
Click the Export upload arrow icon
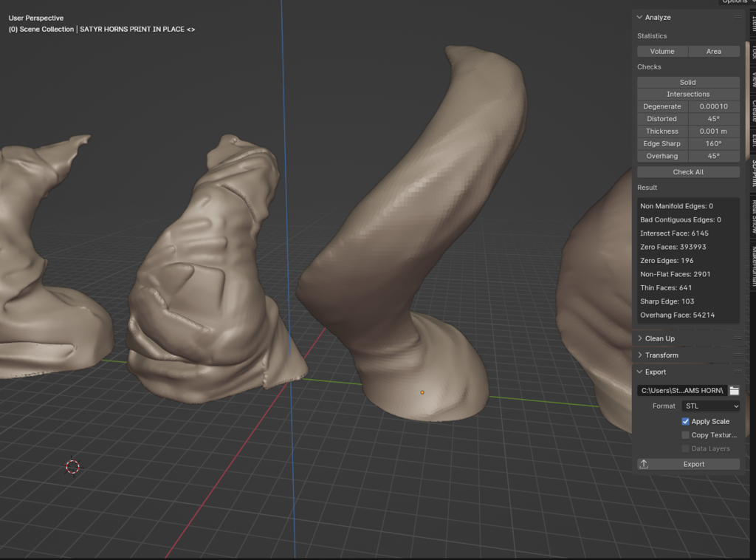[644, 464]
